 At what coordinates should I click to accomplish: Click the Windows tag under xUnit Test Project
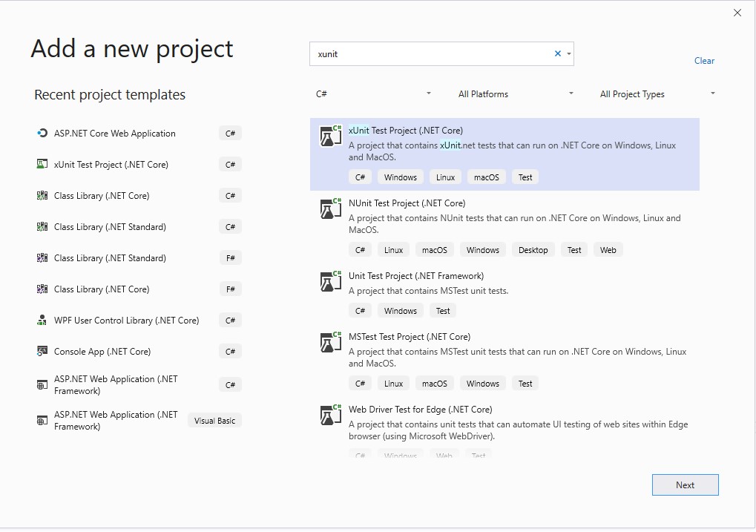click(x=400, y=177)
